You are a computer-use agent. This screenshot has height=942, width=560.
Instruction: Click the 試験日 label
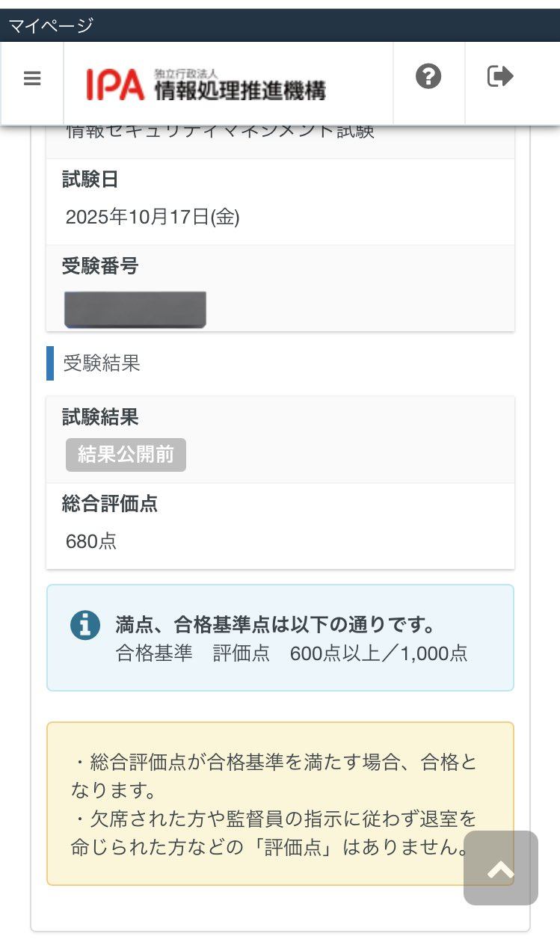point(90,179)
